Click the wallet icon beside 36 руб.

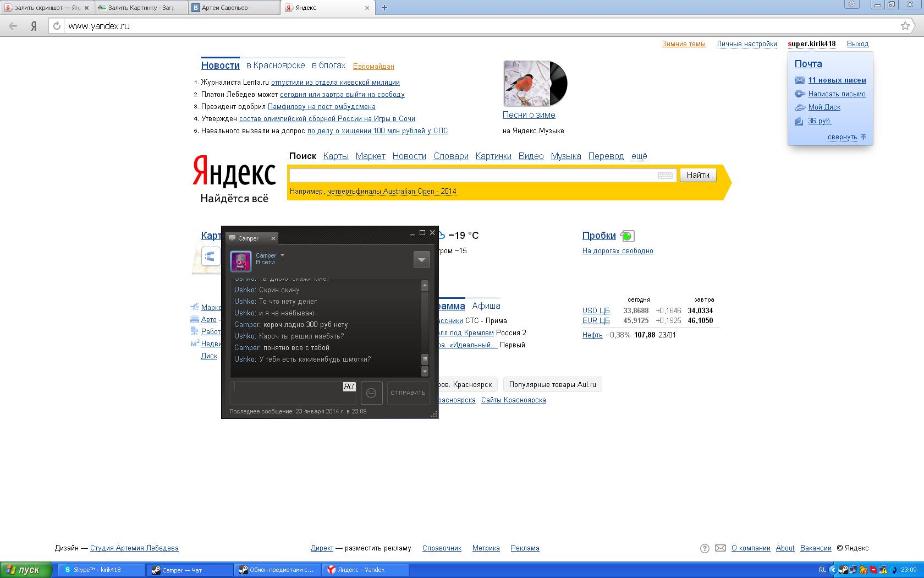pyautogui.click(x=800, y=121)
